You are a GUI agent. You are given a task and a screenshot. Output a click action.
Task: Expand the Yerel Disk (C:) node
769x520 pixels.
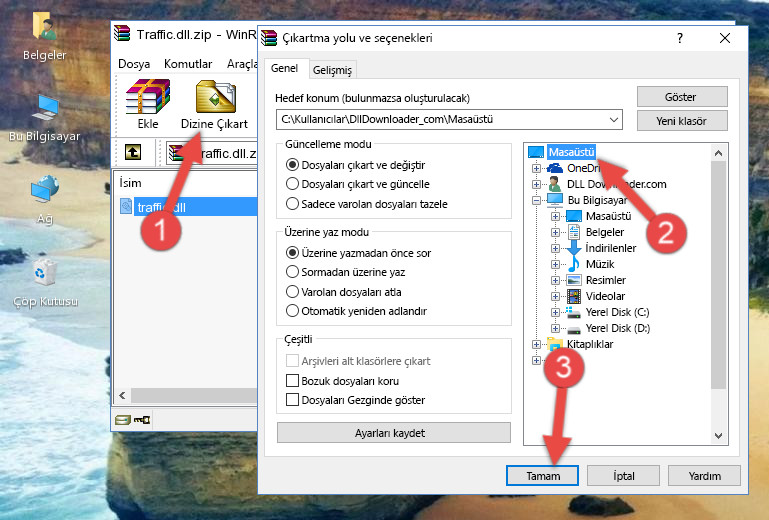(x=555, y=312)
